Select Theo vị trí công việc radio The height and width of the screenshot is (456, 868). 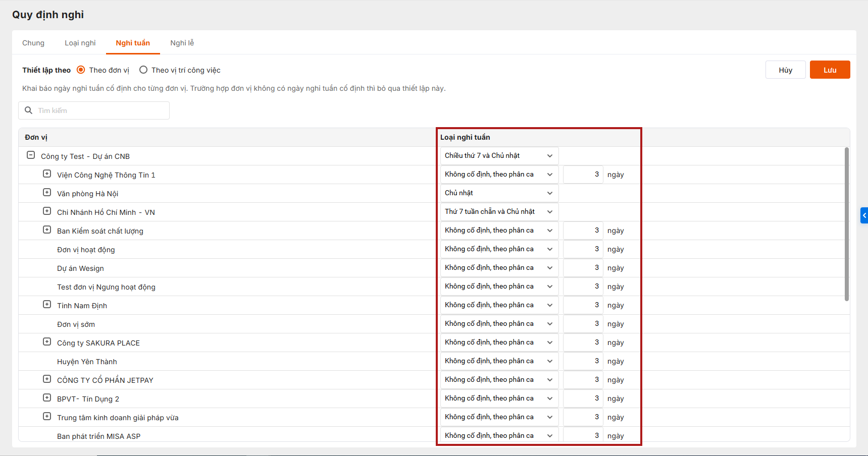(143, 70)
